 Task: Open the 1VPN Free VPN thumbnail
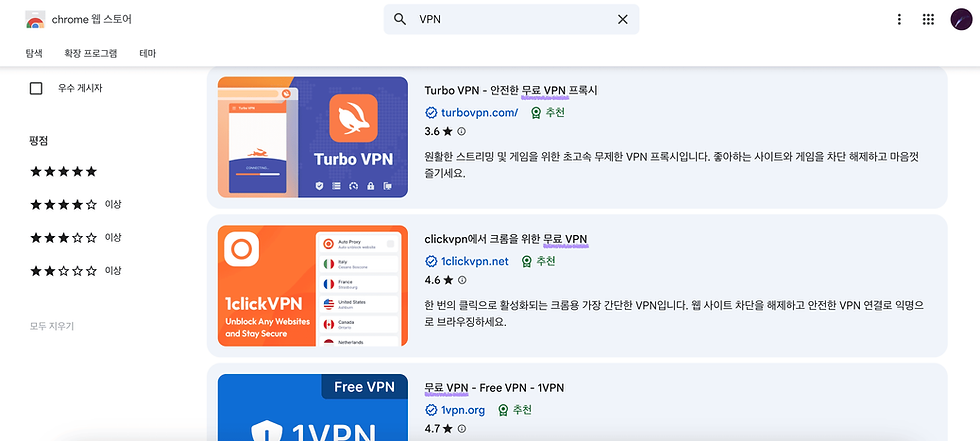[312, 407]
